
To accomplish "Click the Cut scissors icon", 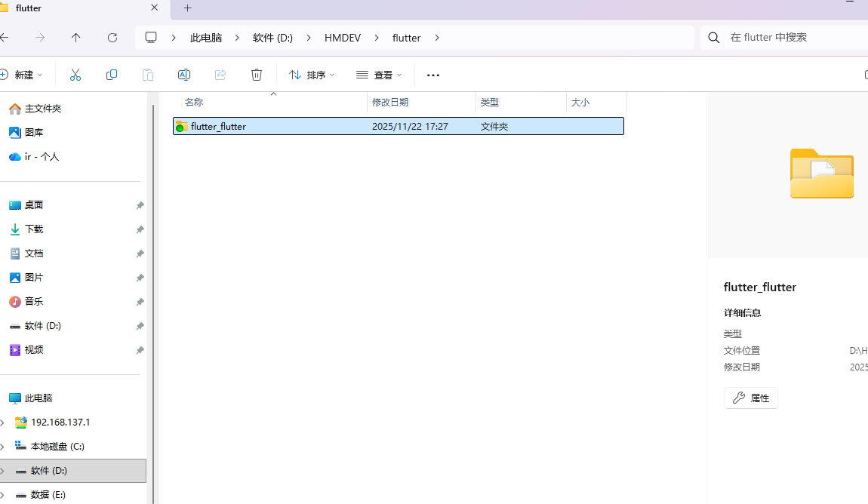I will click(x=75, y=75).
